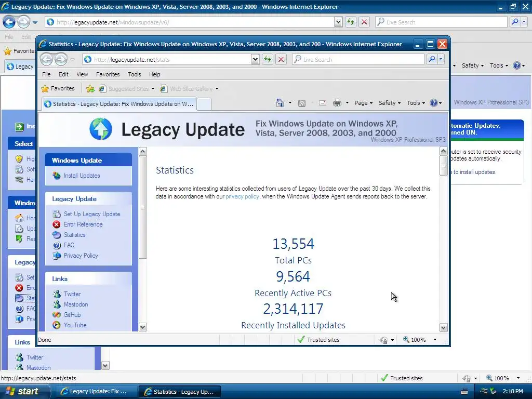The image size is (532, 399).
Task: Expand Suggested Sites dropdown
Action: pyautogui.click(x=153, y=89)
